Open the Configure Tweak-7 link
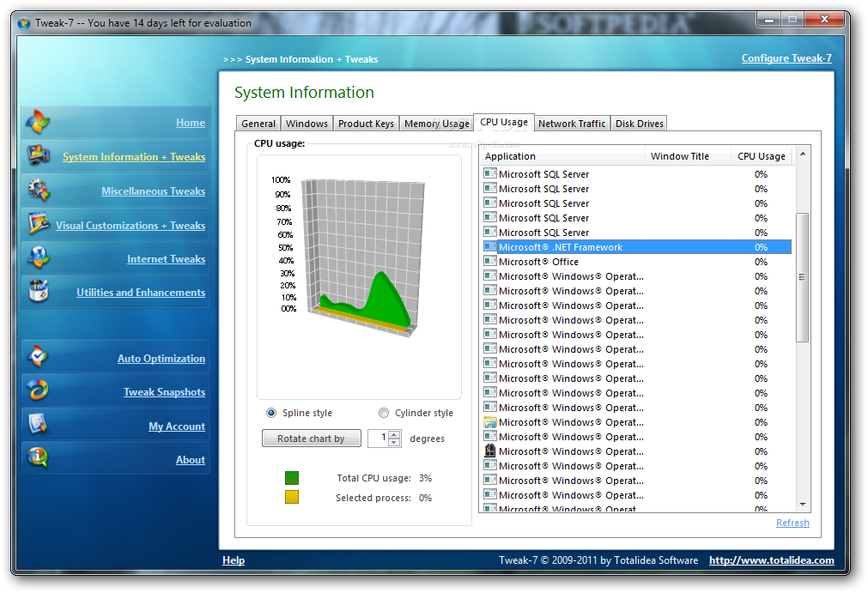Screen dimensions: 868x593 click(786, 58)
